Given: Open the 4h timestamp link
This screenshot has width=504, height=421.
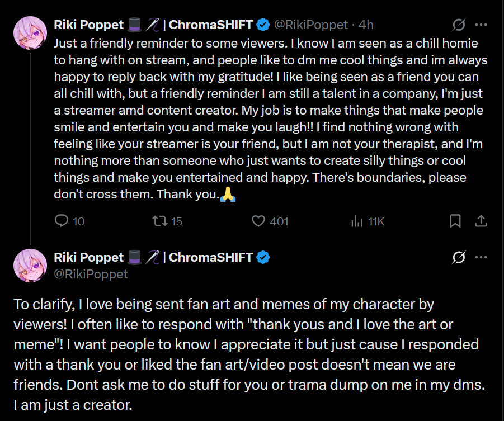Looking at the screenshot, I should pyautogui.click(x=366, y=25).
